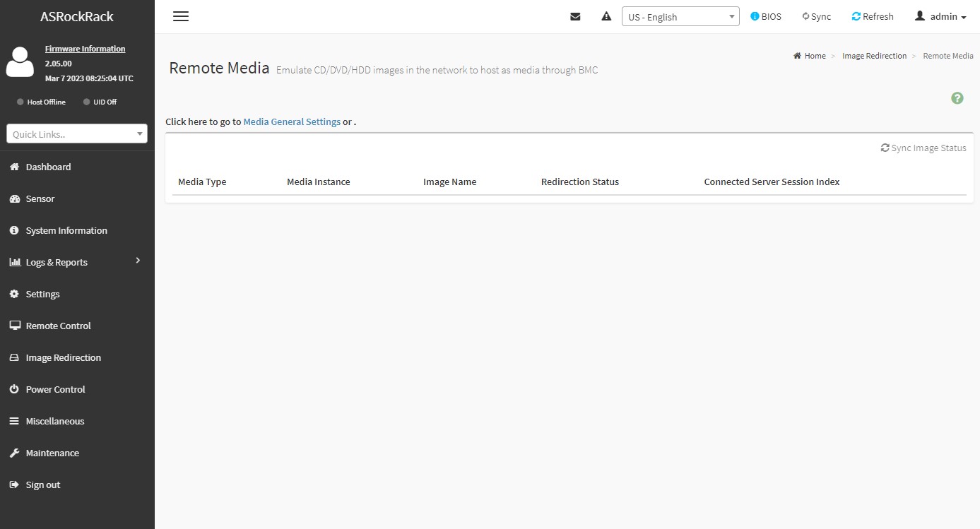Click the green help question mark icon

pyautogui.click(x=957, y=98)
